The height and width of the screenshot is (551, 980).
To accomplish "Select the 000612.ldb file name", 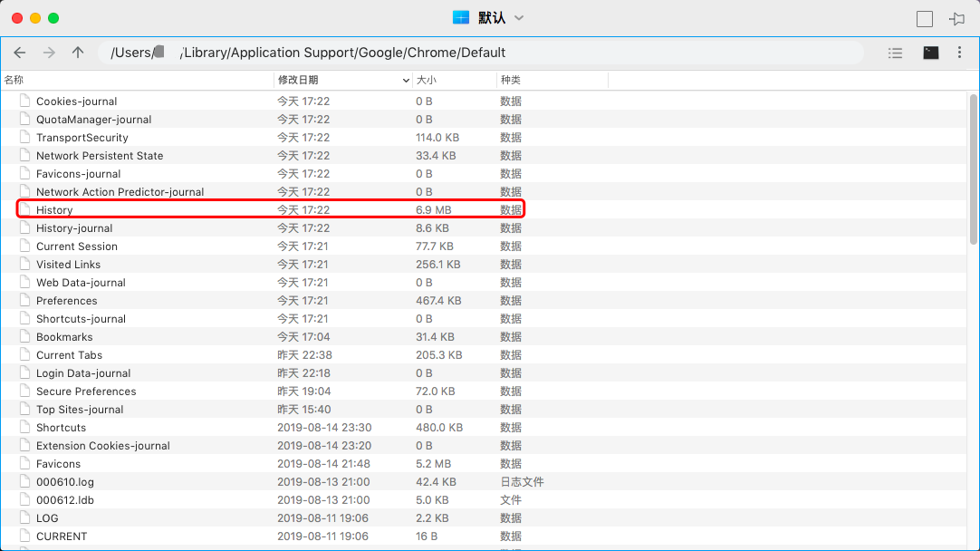I will (65, 500).
